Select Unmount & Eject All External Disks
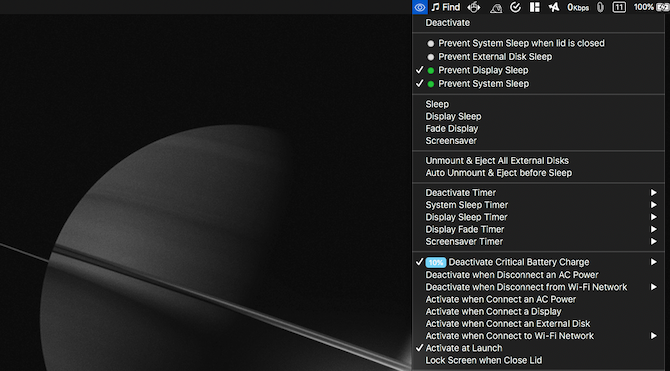This screenshot has width=670, height=371. (538, 161)
